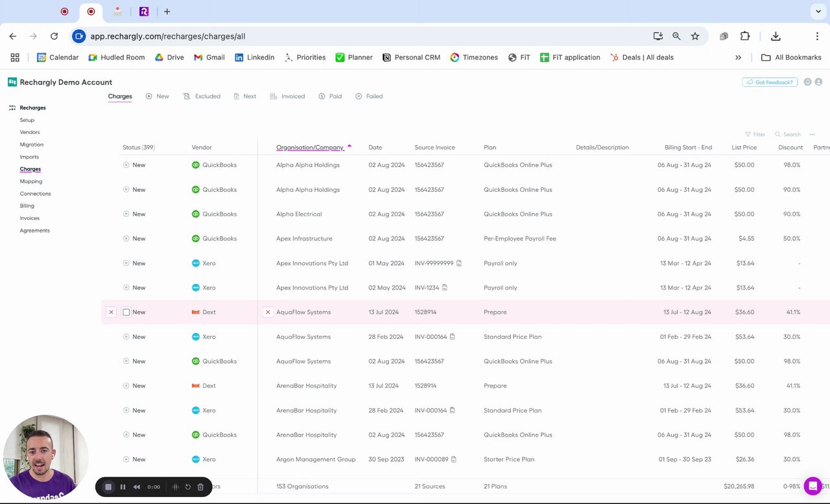Open a new browser tab
The image size is (830, 504).
(x=167, y=12)
